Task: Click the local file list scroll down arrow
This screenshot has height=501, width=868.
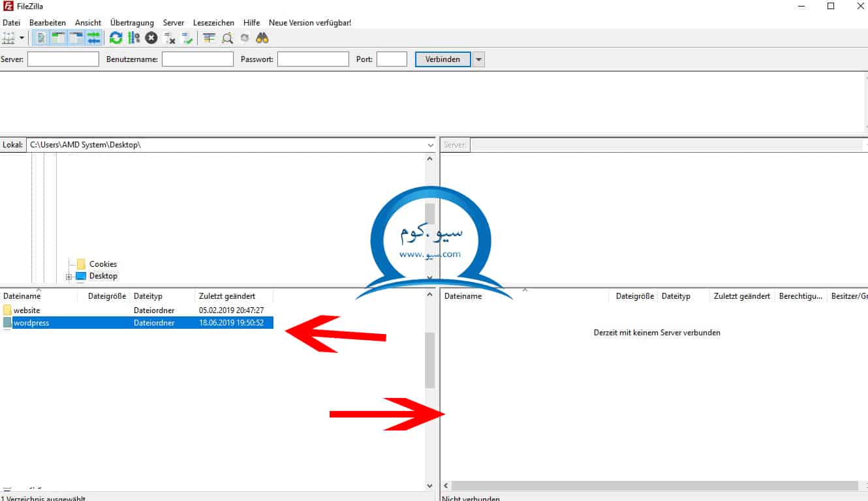Action: pyautogui.click(x=429, y=485)
